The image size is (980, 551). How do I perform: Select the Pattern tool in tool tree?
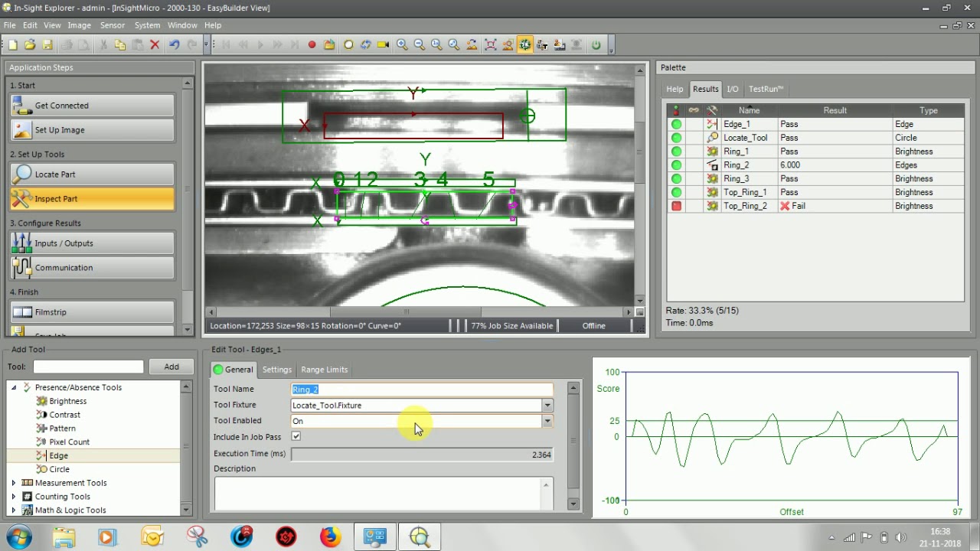pos(62,429)
